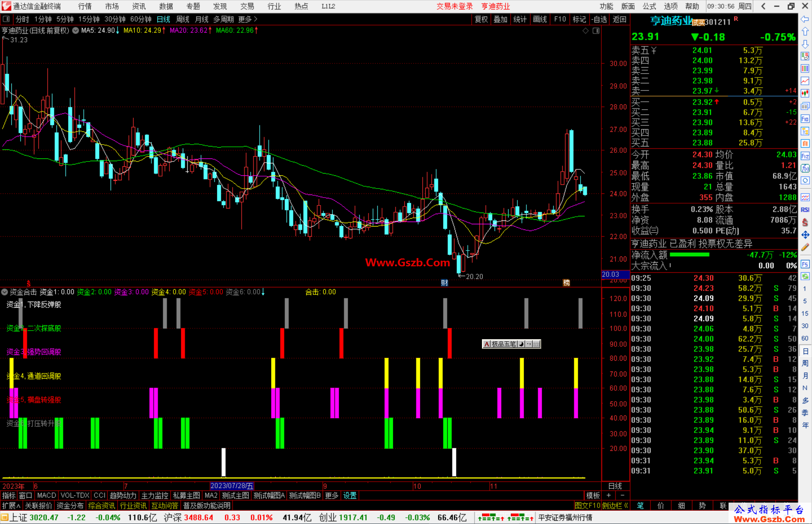Select the 30-minute period in right sidebar

tap(805, 326)
